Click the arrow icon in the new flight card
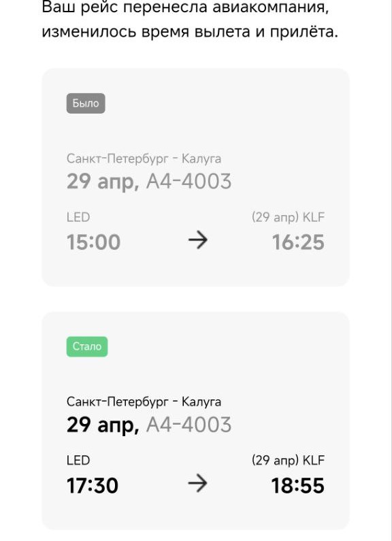 point(198,483)
